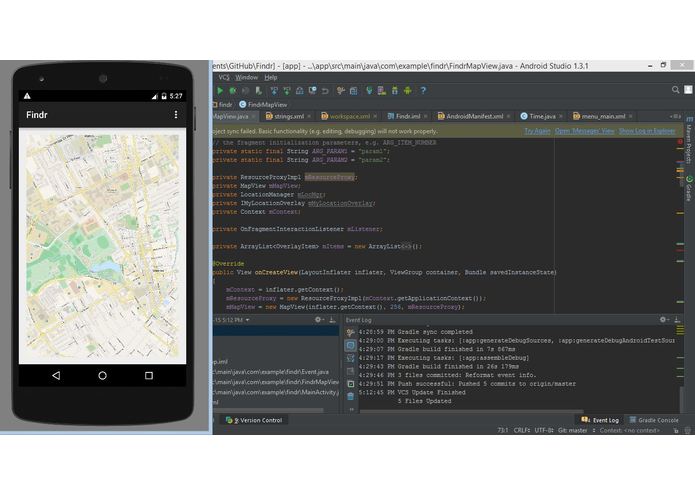Tap the emulator Back navigation triangle
Image resolution: width=695 pixels, height=494 pixels.
point(56,375)
